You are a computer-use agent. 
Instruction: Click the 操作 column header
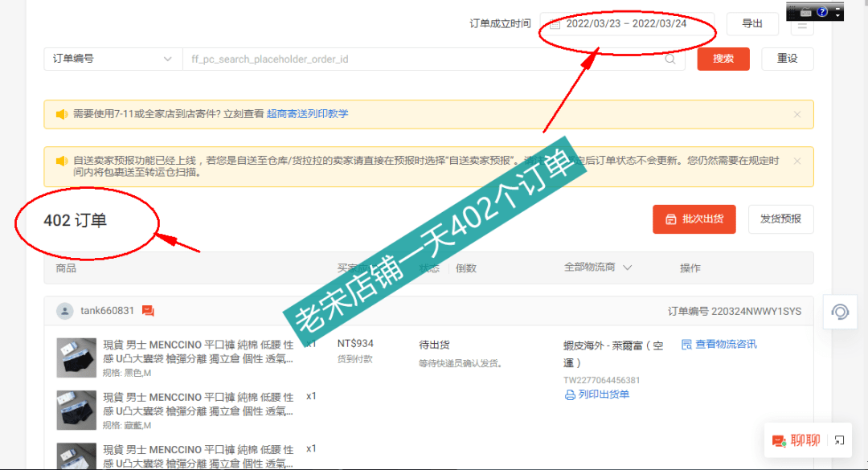690,268
